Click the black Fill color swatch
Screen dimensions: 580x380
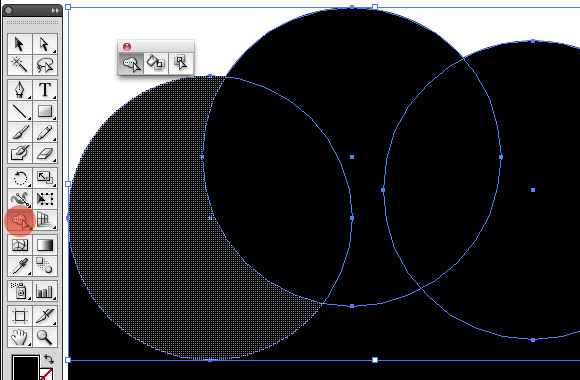coord(26,368)
